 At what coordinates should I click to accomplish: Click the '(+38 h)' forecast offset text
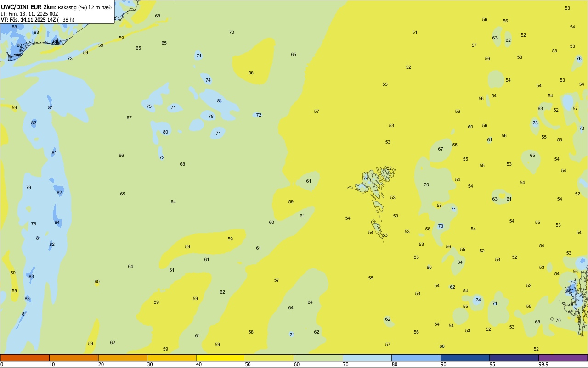click(x=66, y=20)
